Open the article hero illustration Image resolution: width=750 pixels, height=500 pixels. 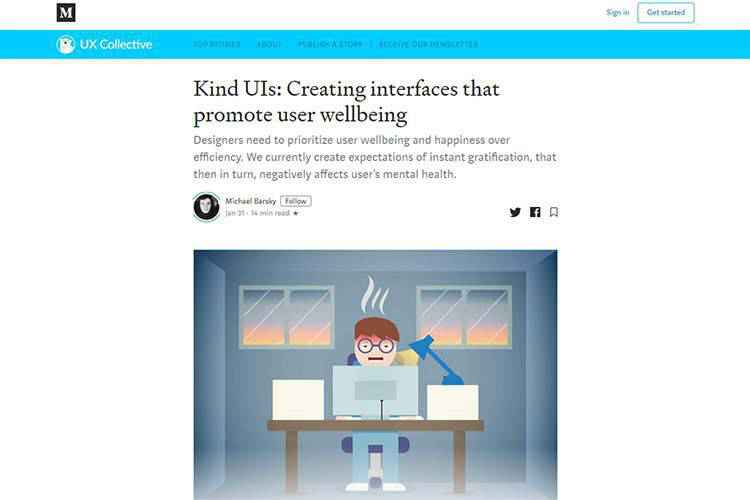375,375
